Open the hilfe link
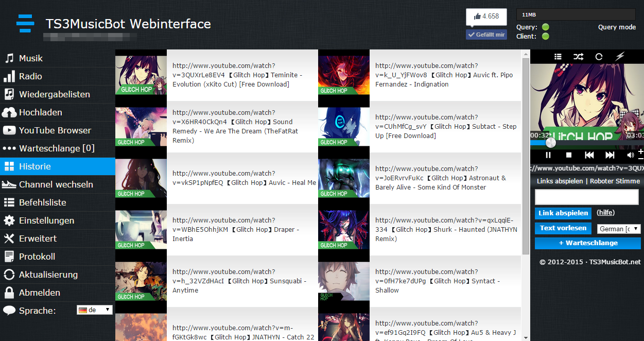644x341 pixels. [x=605, y=213]
